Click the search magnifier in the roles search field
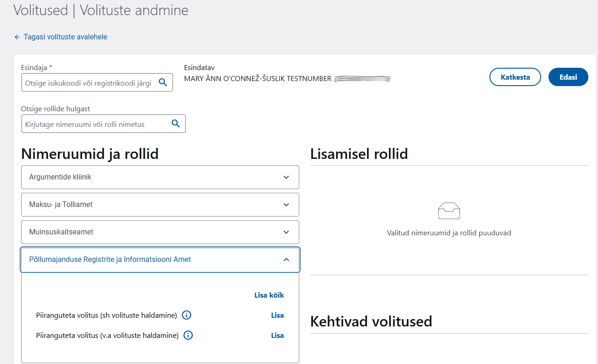The height and width of the screenshot is (364, 598). 176,124
